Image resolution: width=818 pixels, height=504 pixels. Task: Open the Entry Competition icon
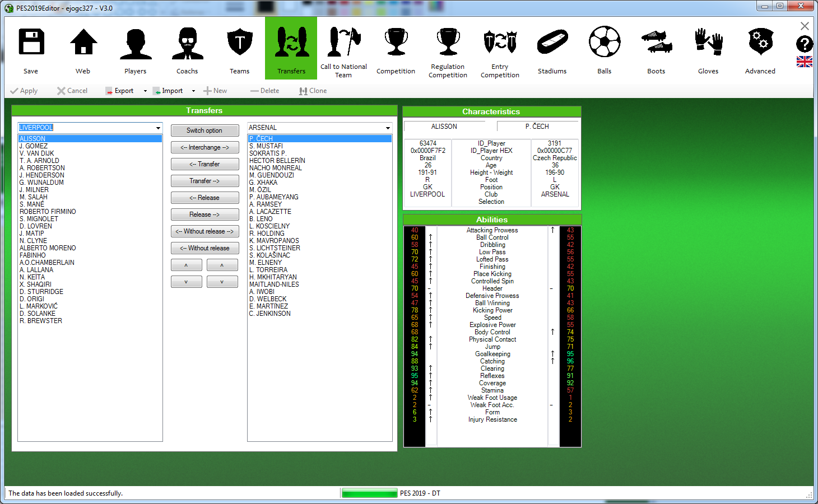pyautogui.click(x=500, y=43)
